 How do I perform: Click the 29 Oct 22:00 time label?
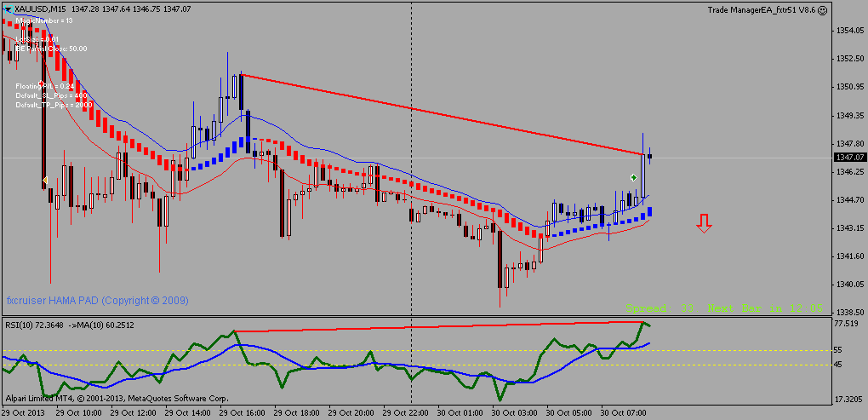(405, 413)
